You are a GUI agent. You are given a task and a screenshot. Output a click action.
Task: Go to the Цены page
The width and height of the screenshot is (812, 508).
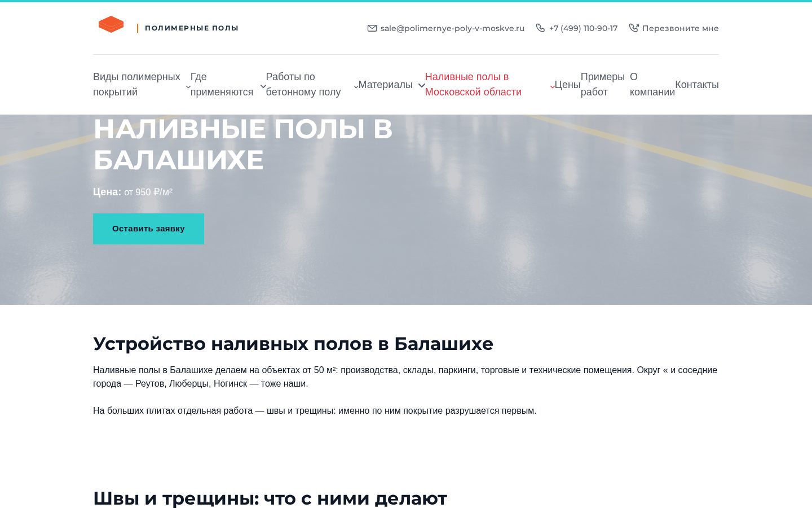(x=567, y=85)
